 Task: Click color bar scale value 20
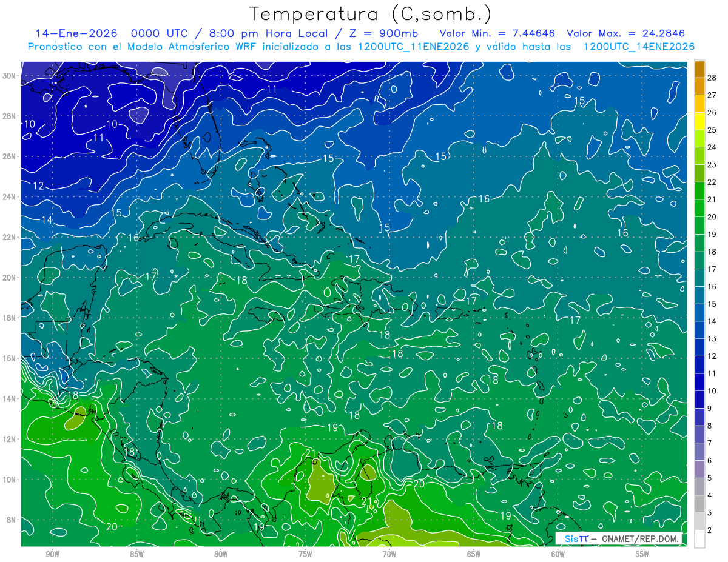click(x=712, y=217)
